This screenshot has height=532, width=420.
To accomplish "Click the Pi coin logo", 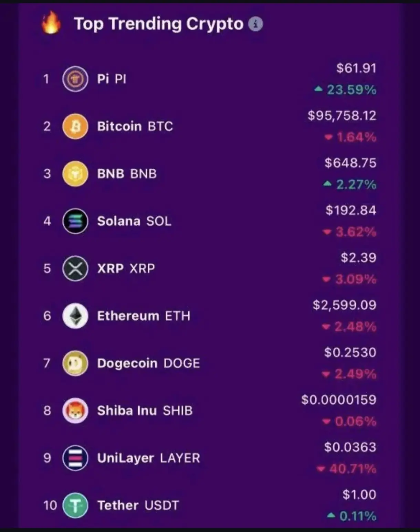I will tap(75, 79).
